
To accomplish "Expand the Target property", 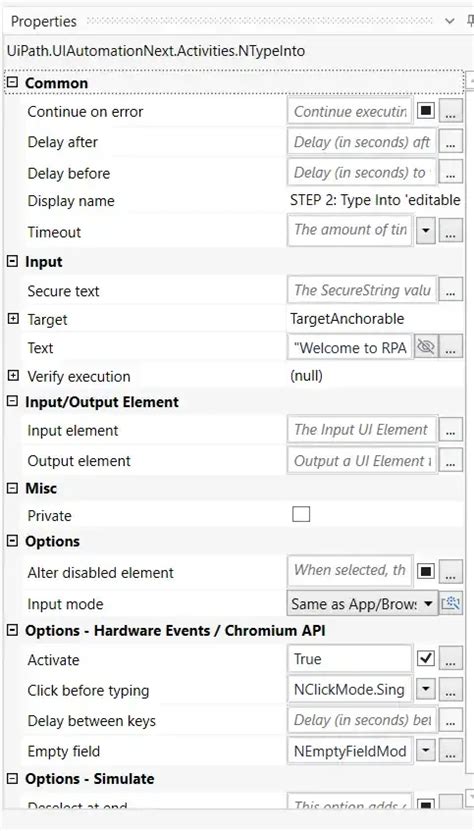I will [x=13, y=319].
